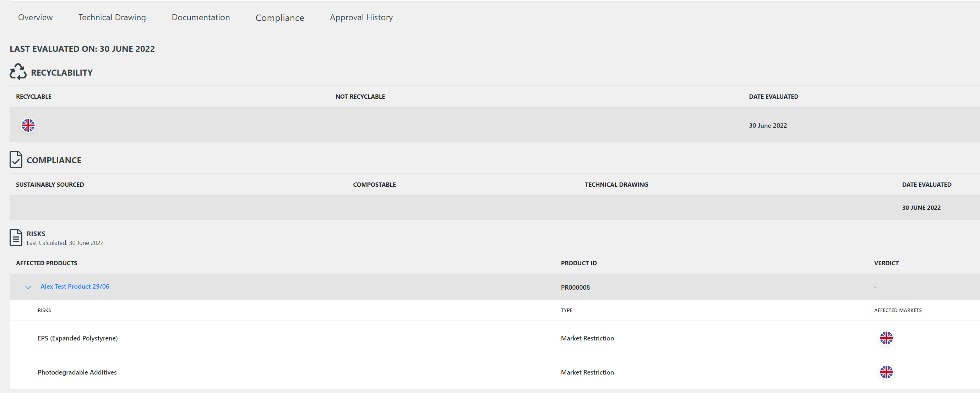Click the document icon beside Risks
The image size is (980, 393).
[x=16, y=238]
